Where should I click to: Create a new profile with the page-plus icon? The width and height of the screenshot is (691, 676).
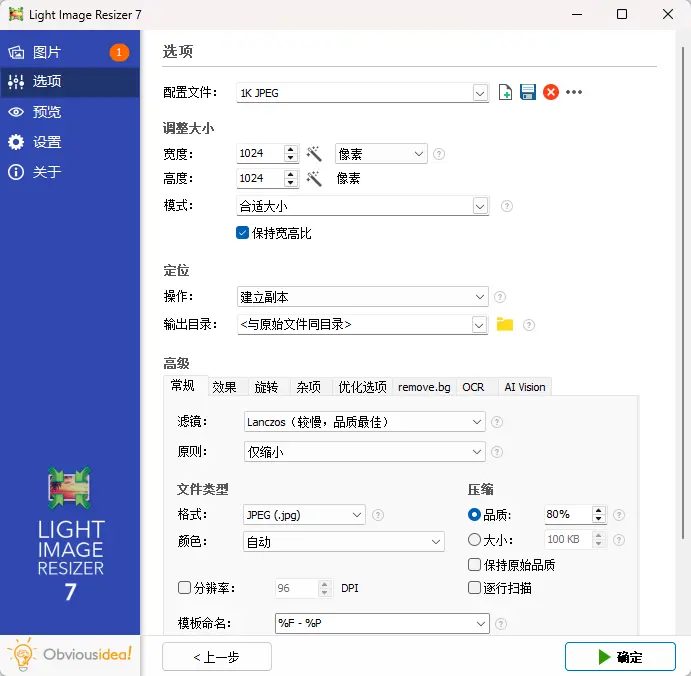[x=505, y=93]
